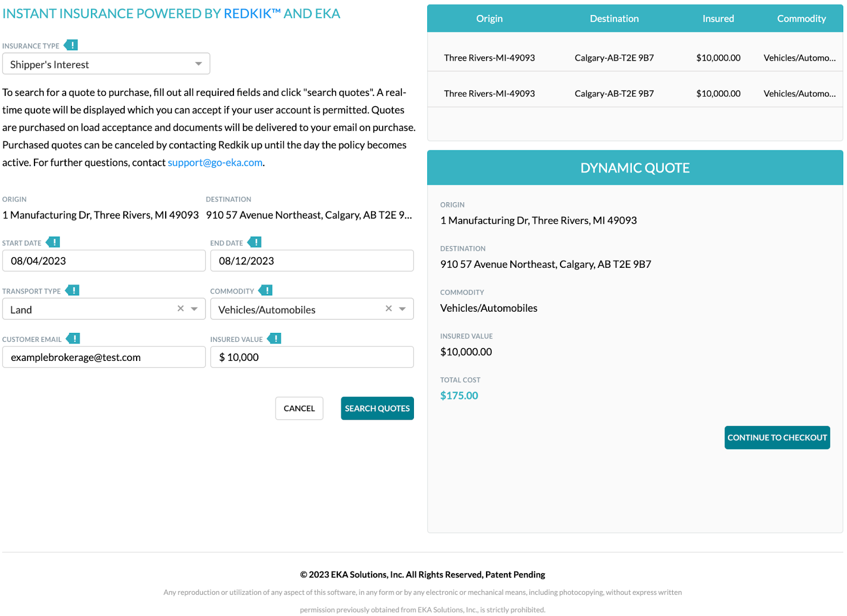Open the support@go-eka.com email link
Image resolution: width=847 pixels, height=616 pixels.
[215, 162]
